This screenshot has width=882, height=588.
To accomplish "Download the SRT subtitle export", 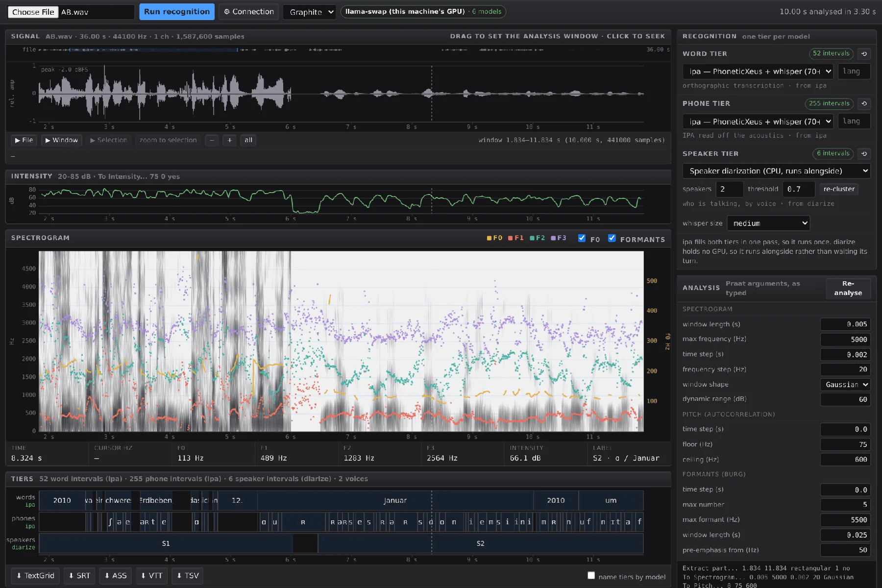I will pos(79,576).
